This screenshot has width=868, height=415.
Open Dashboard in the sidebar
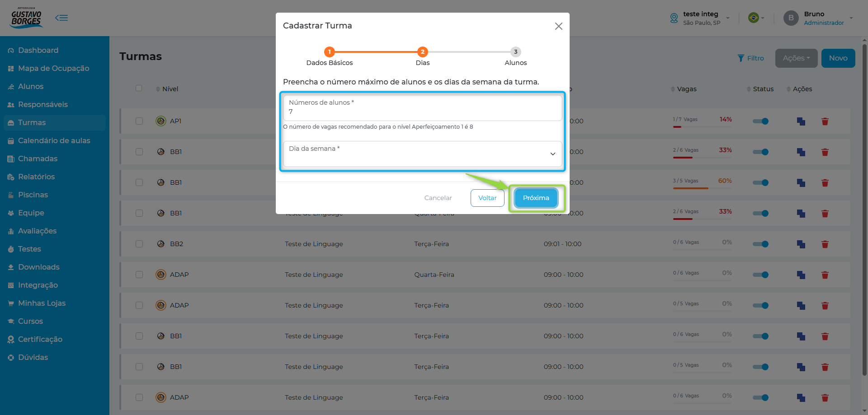pos(38,50)
